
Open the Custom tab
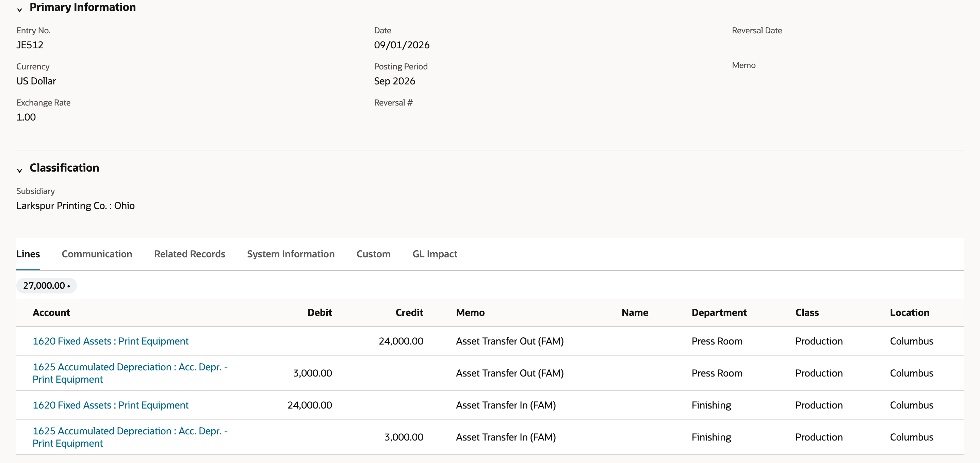point(373,254)
